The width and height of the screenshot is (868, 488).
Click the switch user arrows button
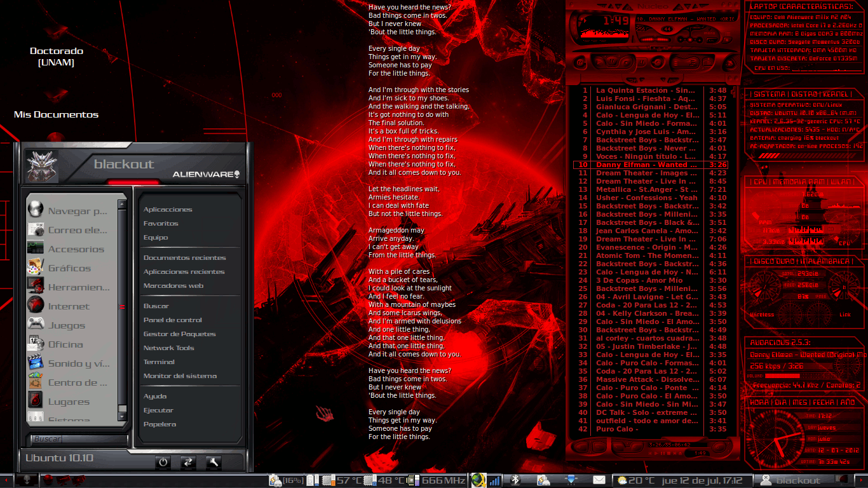188,462
